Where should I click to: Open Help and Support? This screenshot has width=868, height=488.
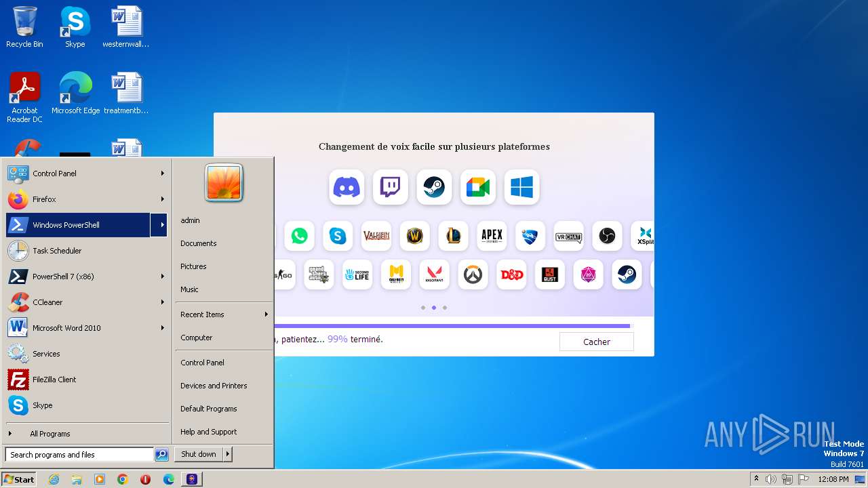(x=224, y=432)
